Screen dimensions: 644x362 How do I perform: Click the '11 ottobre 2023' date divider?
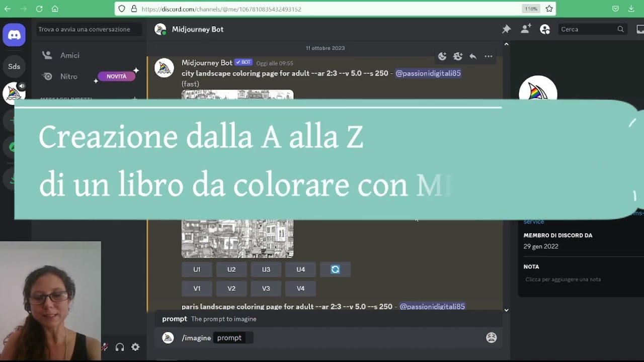pos(325,48)
